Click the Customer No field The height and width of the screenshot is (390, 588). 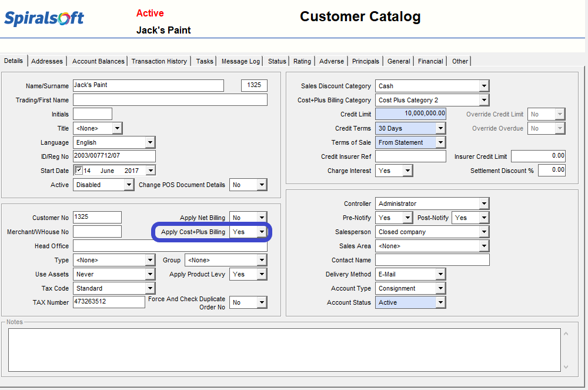(97, 218)
